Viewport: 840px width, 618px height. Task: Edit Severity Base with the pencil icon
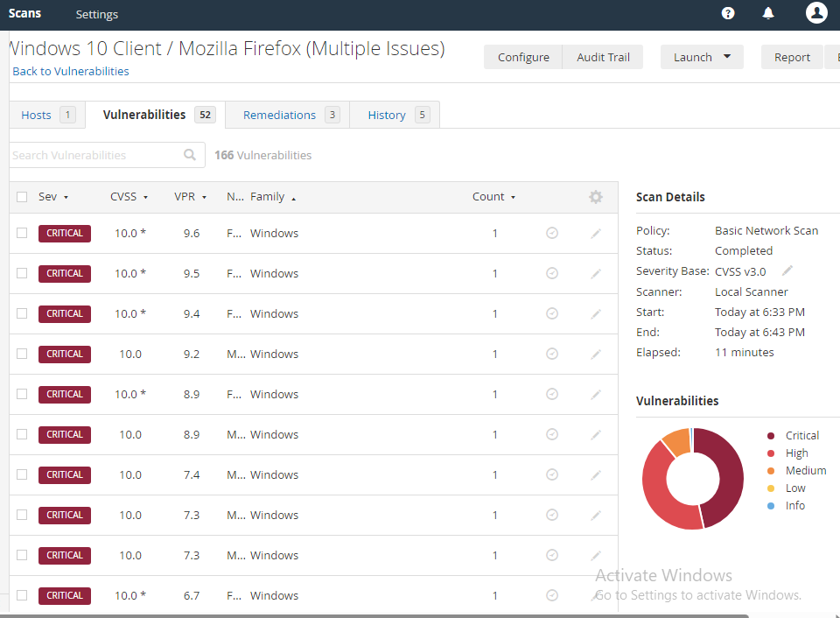(787, 270)
